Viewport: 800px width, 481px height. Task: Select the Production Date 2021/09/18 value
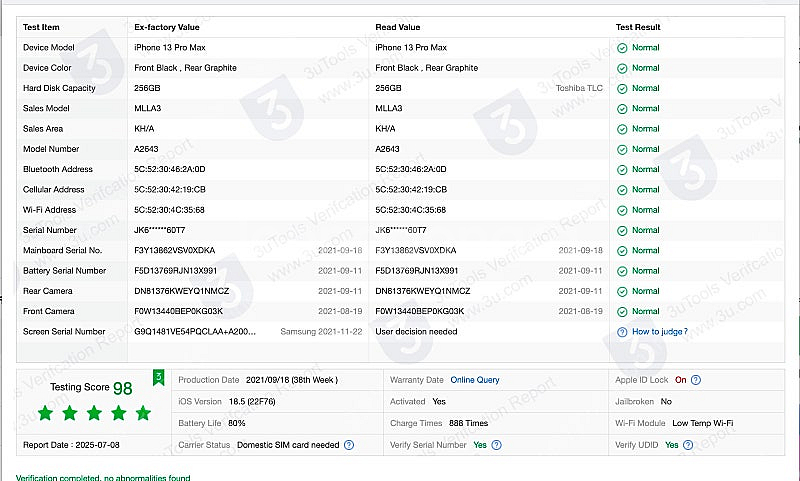[x=292, y=380]
